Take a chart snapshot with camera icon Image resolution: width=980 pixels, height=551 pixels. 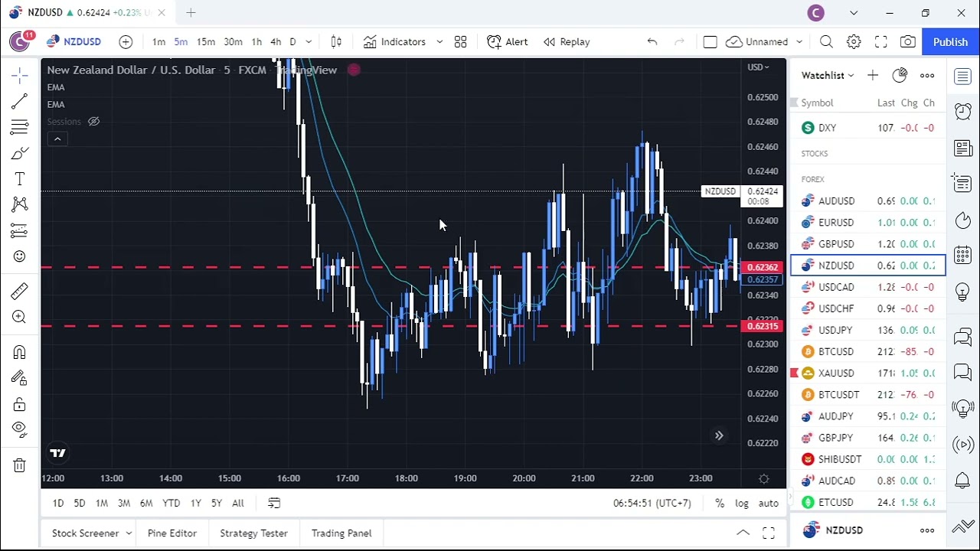click(908, 42)
